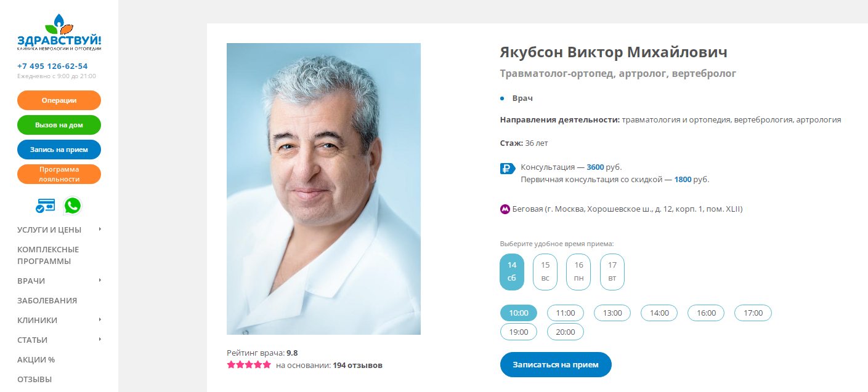Open the Акции % menu item

coord(36,359)
